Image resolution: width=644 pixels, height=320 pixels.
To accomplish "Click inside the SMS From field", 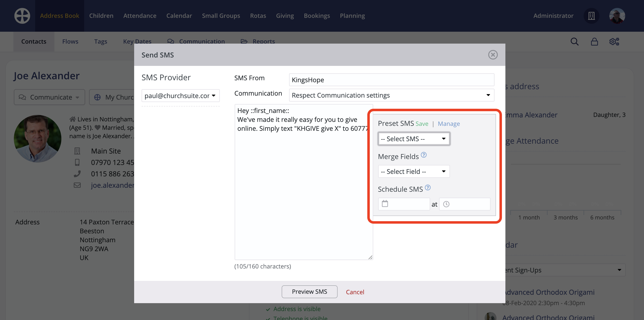I will 391,80.
